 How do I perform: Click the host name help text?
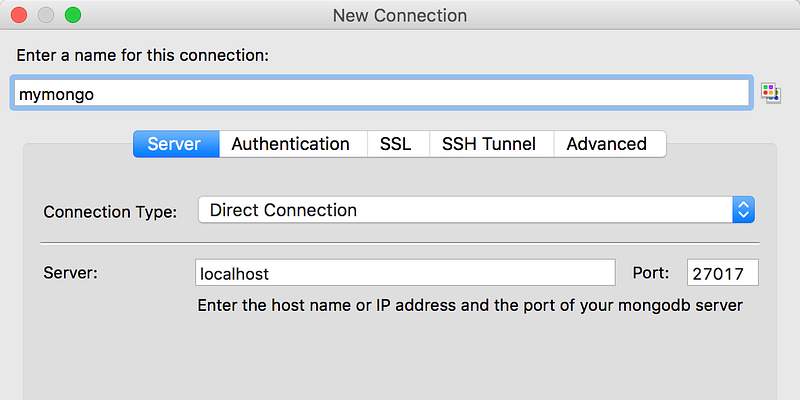coord(470,306)
